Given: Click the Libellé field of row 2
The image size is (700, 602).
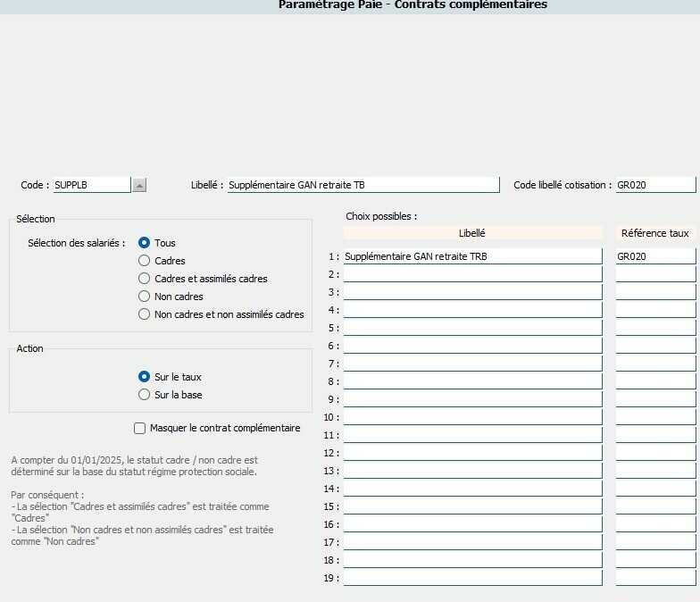Looking at the screenshot, I should [473, 274].
